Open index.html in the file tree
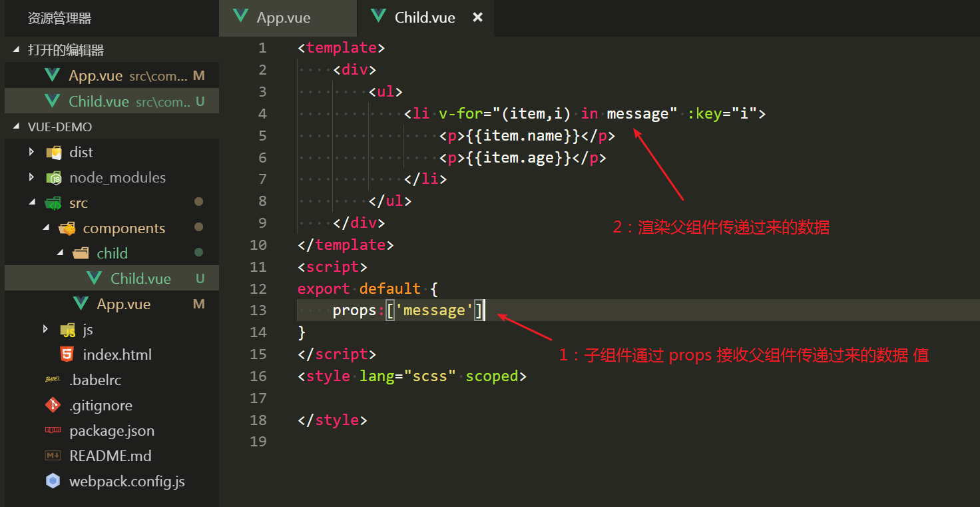This screenshot has height=507, width=980. [112, 354]
